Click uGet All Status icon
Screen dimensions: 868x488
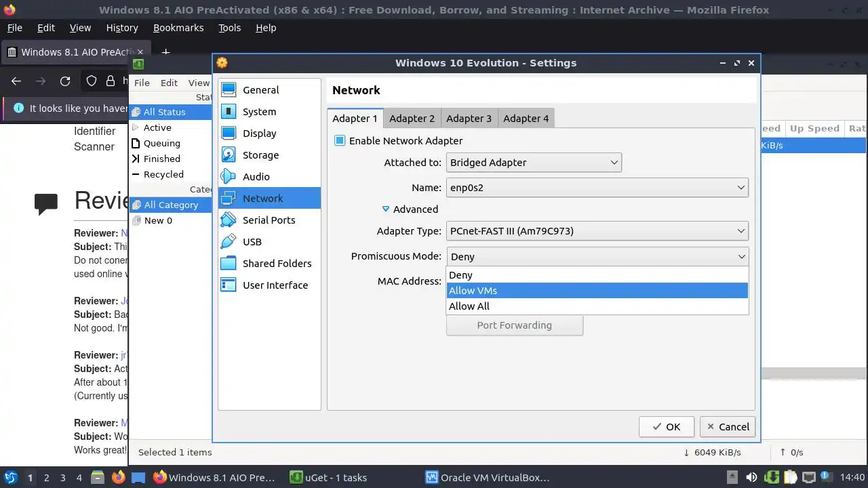coord(136,112)
